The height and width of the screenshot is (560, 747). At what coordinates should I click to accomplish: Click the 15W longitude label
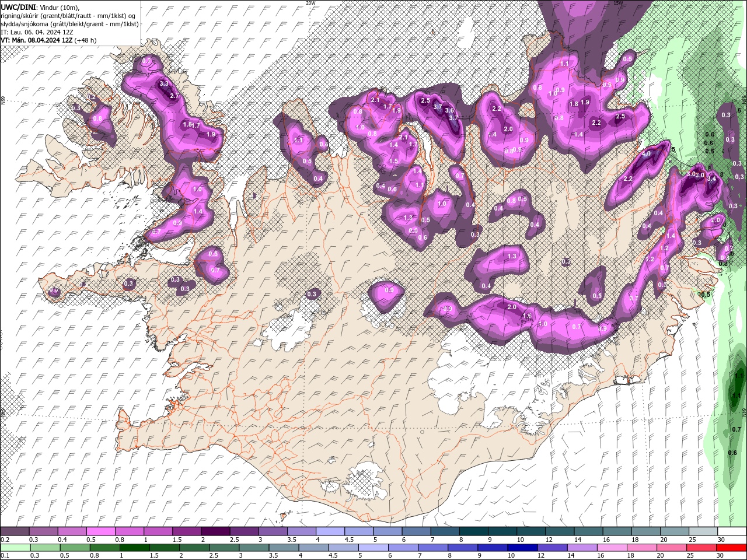coord(619,3)
